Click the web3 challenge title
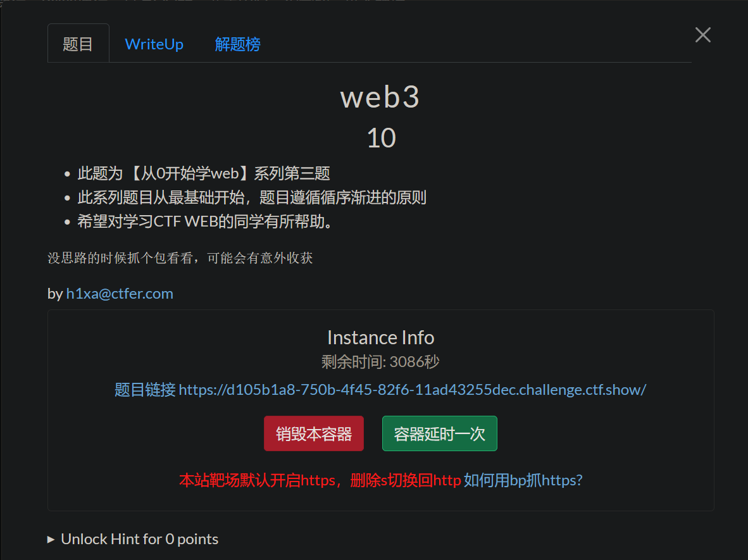This screenshot has height=560, width=748. point(380,97)
